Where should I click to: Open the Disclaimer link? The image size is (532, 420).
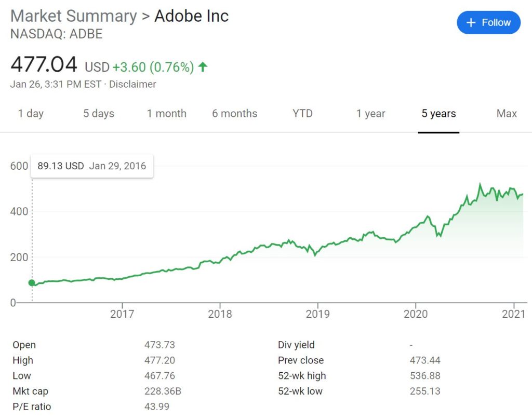[132, 84]
